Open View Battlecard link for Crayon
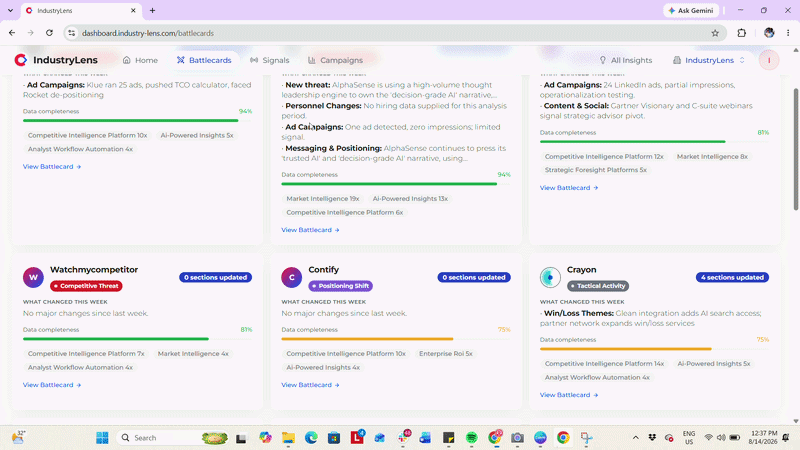This screenshot has width=800, height=450. 569,395
